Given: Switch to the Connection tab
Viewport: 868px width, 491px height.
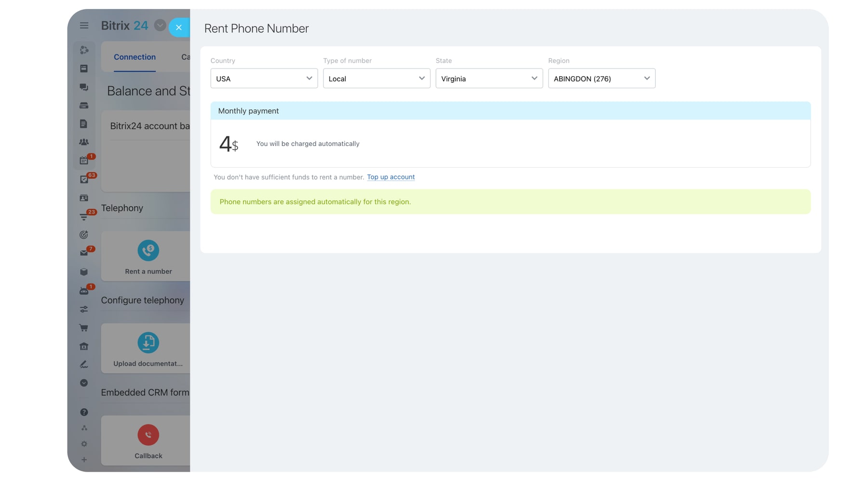Looking at the screenshot, I should pyautogui.click(x=135, y=57).
